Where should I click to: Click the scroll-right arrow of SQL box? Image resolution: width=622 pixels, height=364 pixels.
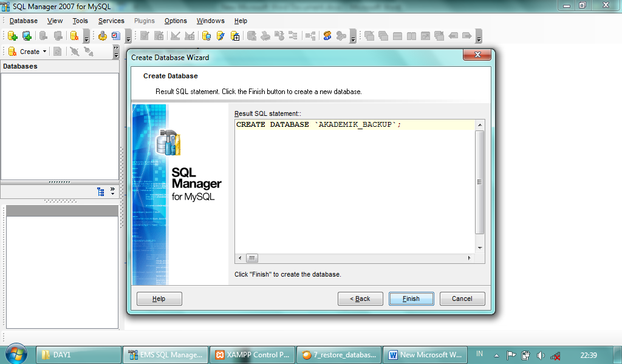click(x=470, y=258)
